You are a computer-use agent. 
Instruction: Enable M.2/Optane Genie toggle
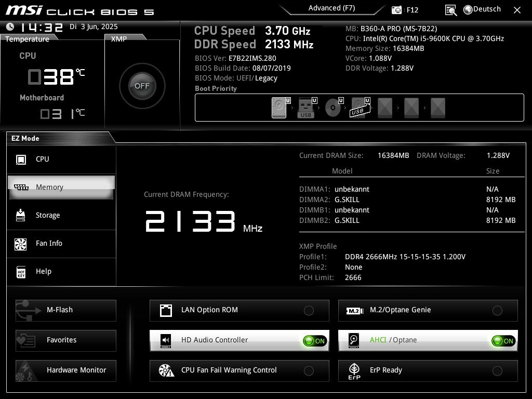[x=497, y=311]
